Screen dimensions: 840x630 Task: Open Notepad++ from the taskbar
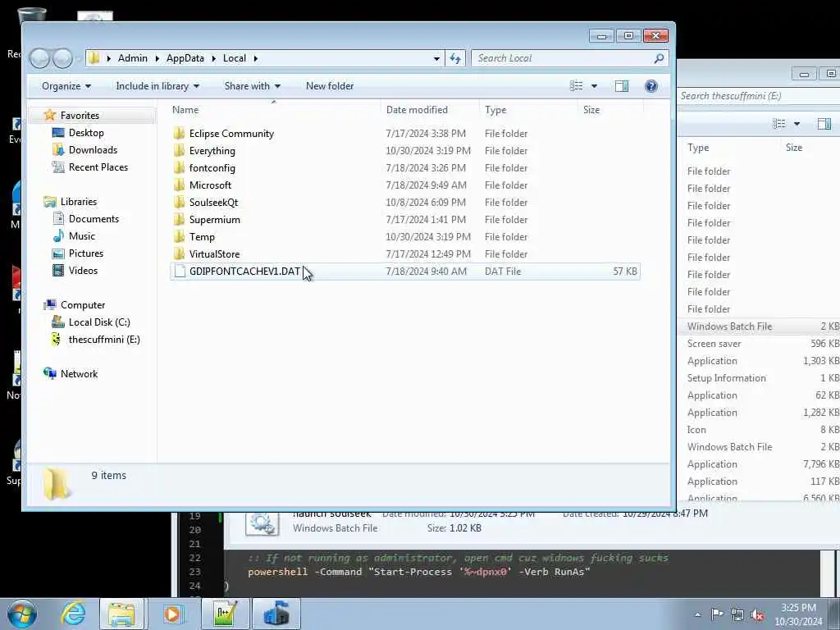[x=225, y=614]
